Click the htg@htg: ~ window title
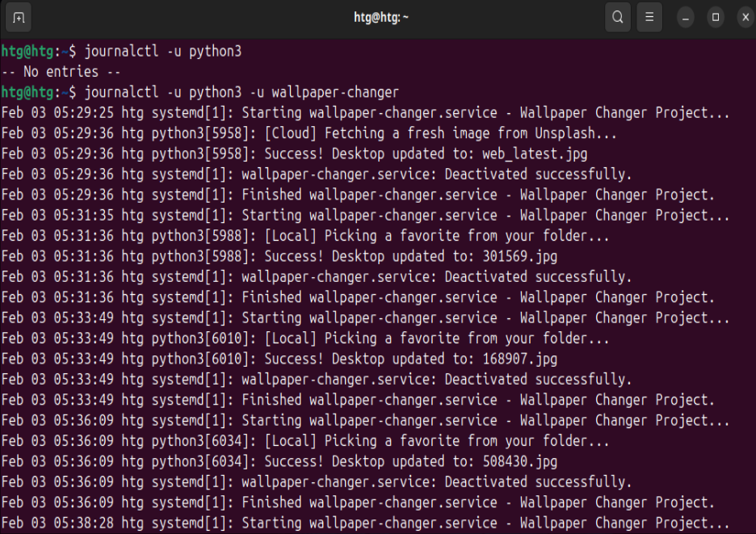The height and width of the screenshot is (534, 756). [381, 17]
